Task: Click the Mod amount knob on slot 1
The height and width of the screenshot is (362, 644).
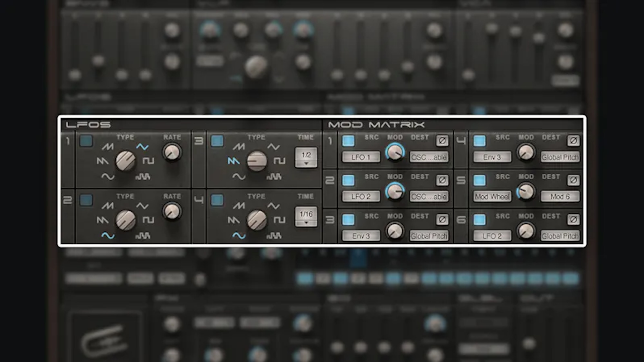Action: click(x=395, y=152)
